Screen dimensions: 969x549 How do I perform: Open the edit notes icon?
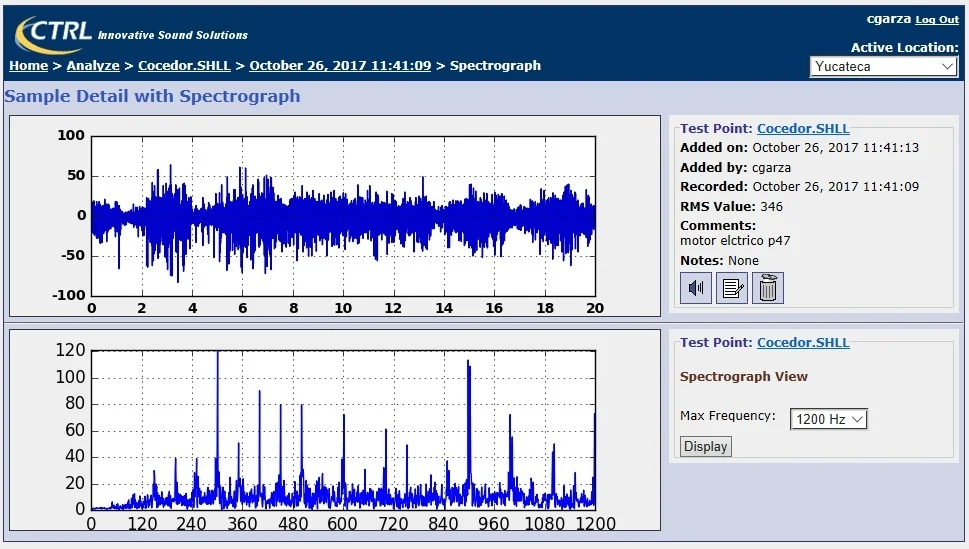click(x=732, y=288)
